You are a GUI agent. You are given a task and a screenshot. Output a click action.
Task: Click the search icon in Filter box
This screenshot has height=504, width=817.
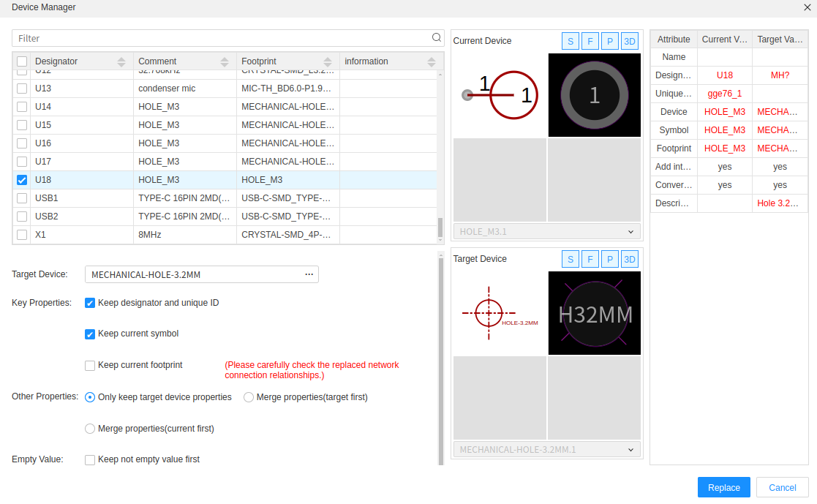(x=436, y=37)
